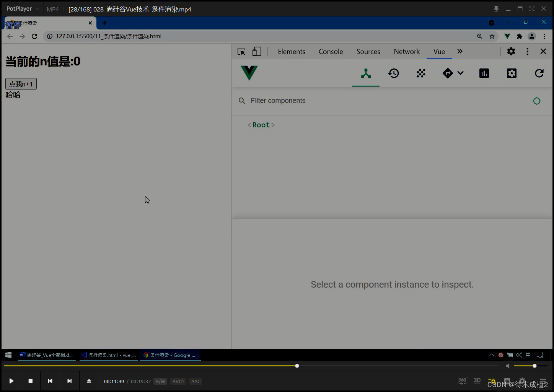554x392 pixels.
Task: Open Vue Routing dropdown
Action: click(x=453, y=73)
